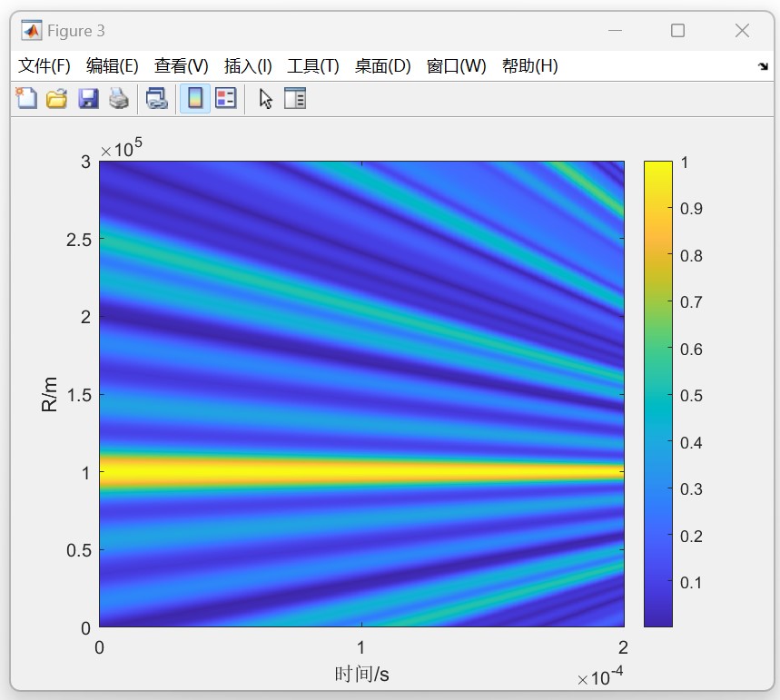The image size is (780, 700).
Task: Click the colorbar tick label 0.5
Action: click(691, 396)
